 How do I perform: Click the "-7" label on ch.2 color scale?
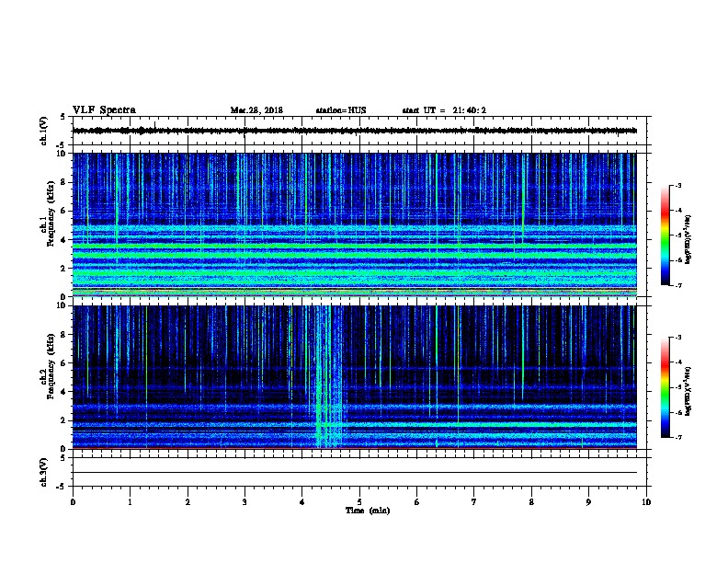pos(677,438)
